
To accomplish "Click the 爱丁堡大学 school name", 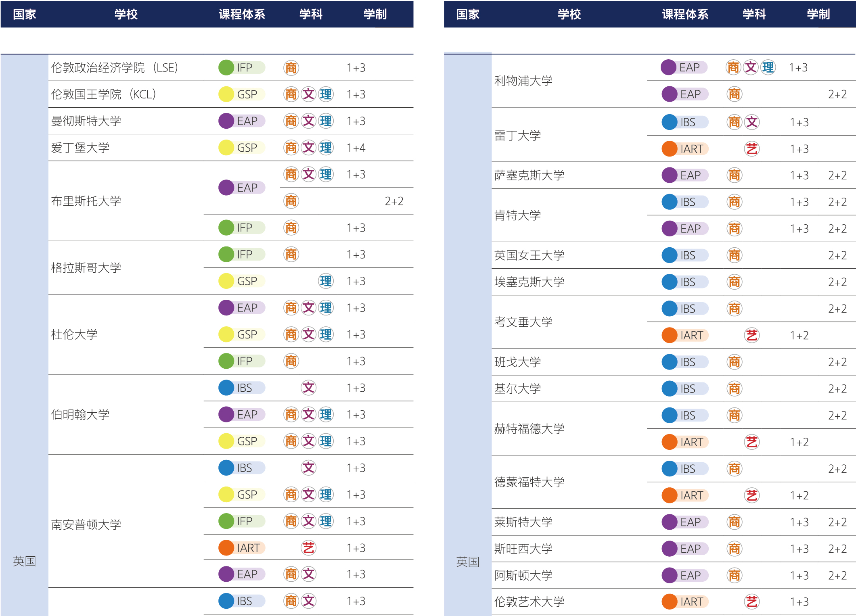I will [x=80, y=147].
